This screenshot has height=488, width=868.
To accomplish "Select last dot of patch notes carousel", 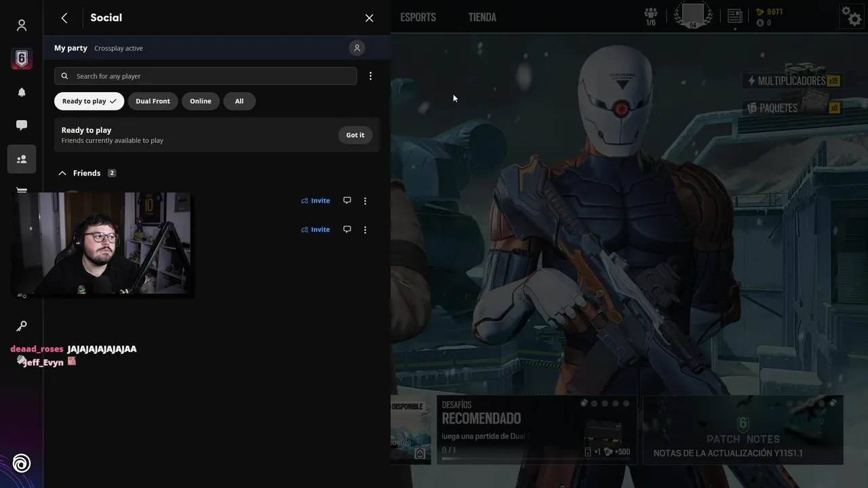I will pyautogui.click(x=833, y=403).
